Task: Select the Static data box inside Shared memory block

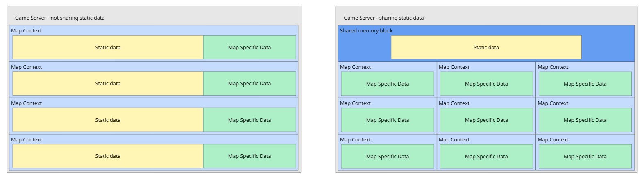Action: [486, 48]
